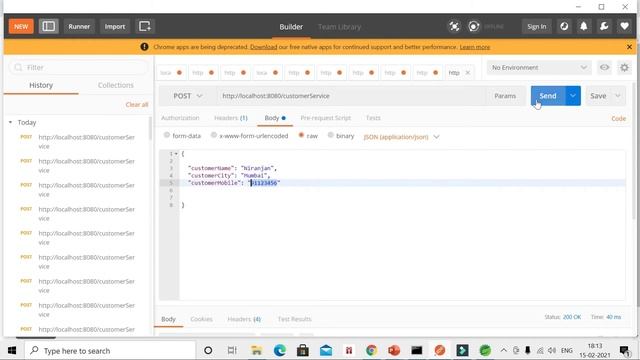Launch Microsoft Edge from the taskbar
This screenshot has height=360, width=640.
point(280,351)
